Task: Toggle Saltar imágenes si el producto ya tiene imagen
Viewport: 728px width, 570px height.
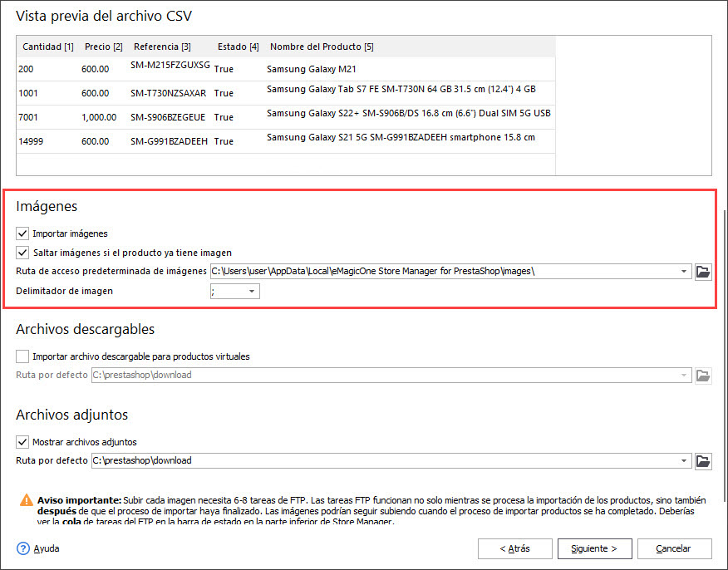Action: tap(22, 253)
